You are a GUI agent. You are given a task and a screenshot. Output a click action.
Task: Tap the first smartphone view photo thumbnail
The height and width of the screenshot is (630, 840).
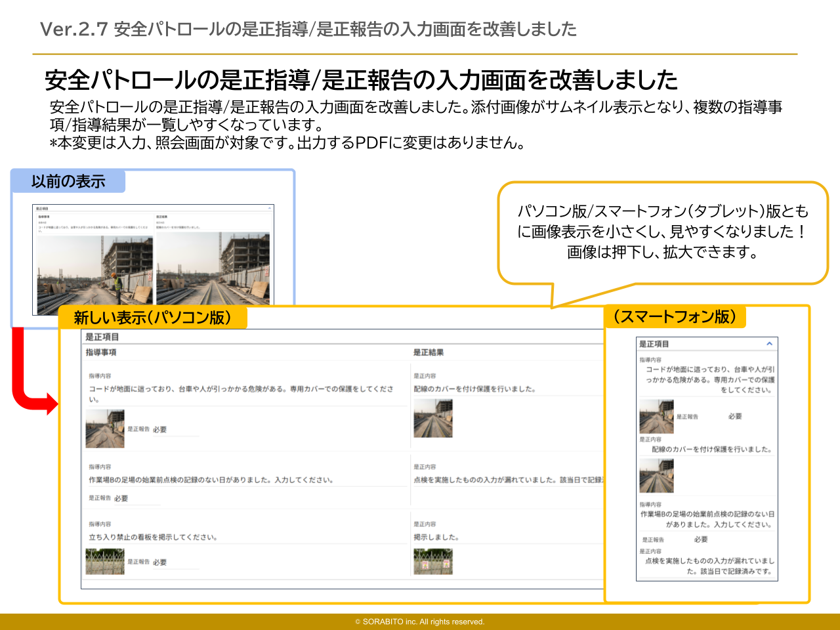(656, 417)
